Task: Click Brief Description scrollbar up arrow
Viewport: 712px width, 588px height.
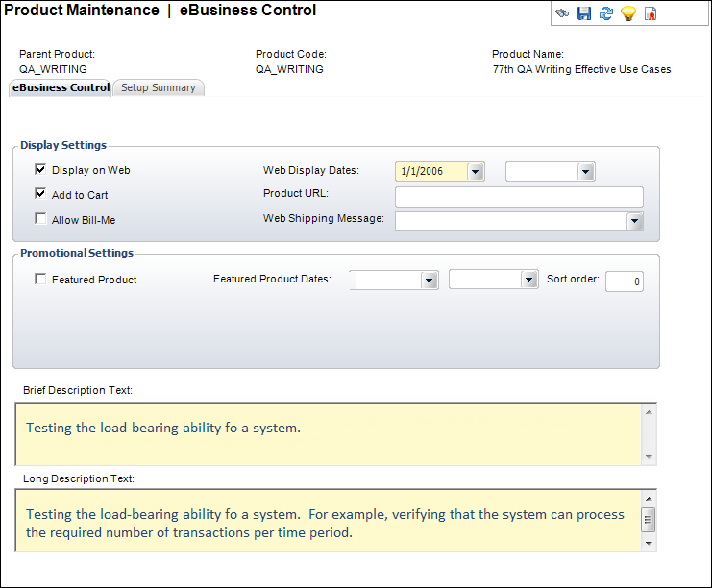Action: click(649, 412)
